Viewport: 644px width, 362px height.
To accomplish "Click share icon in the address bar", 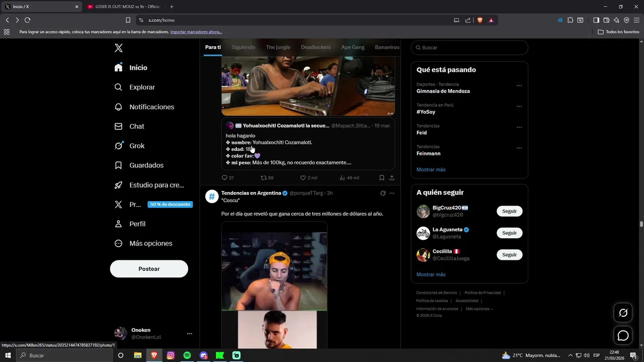I will pos(468,20).
